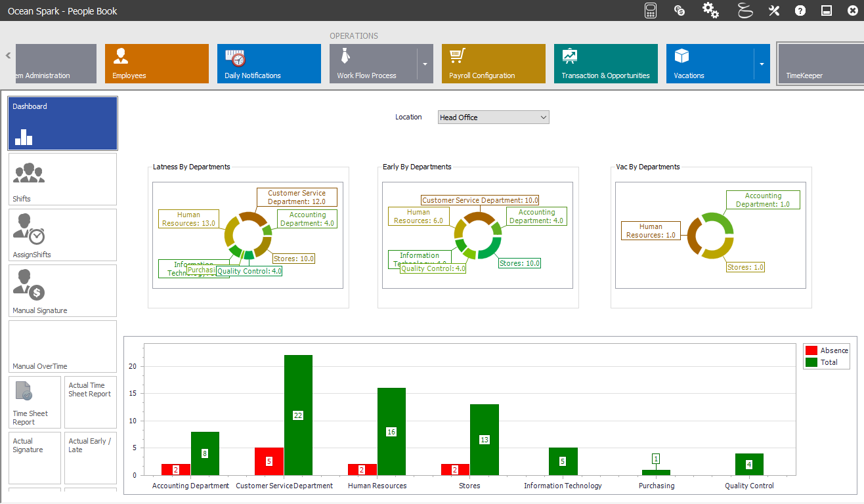Click the Accounting Department total bar showing 8
This screenshot has height=504, width=864.
(x=205, y=453)
